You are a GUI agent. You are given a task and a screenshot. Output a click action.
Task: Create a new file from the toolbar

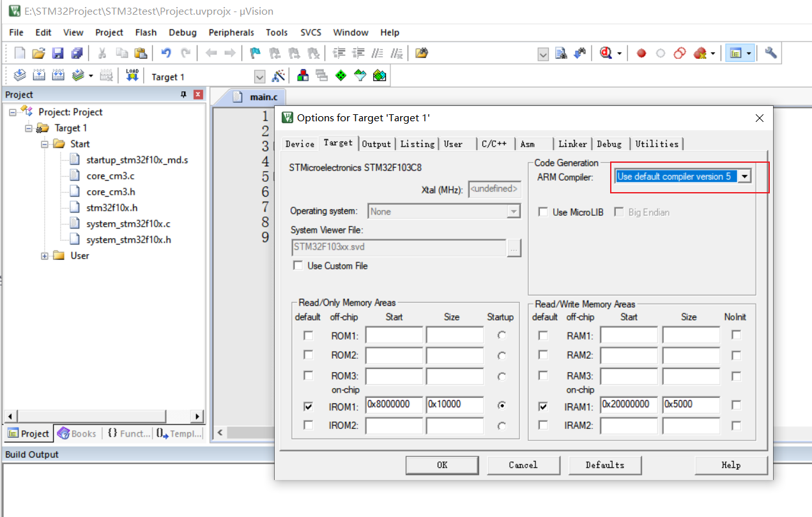(20, 54)
